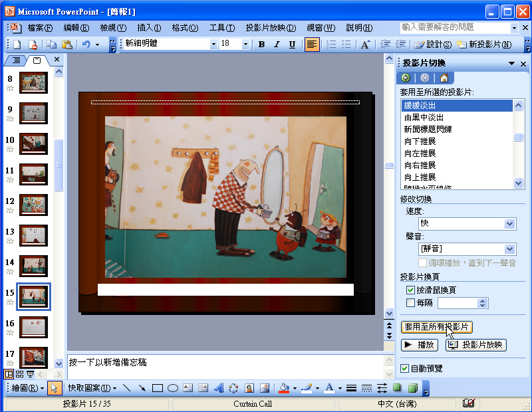Choose the dash style
The image size is (532, 412).
pos(366,388)
